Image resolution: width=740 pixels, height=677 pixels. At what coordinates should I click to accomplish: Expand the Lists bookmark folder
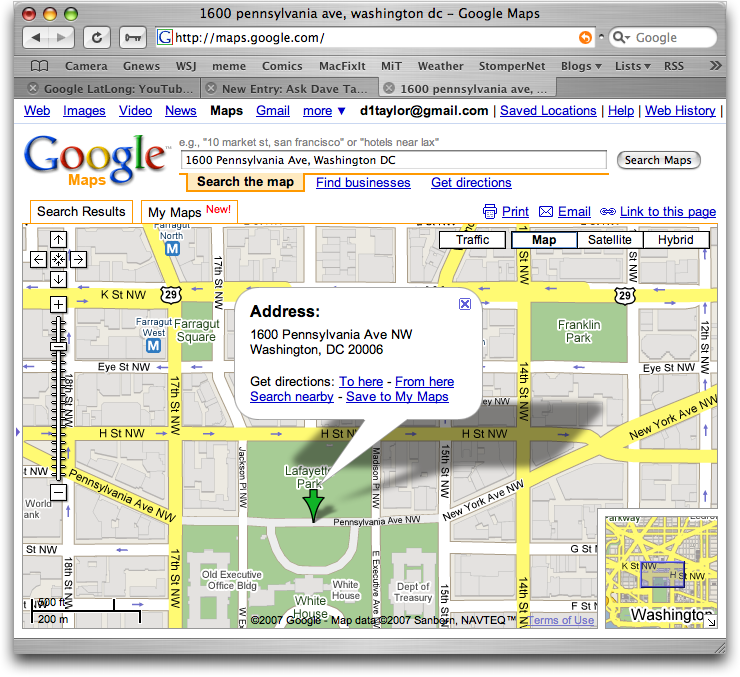(632, 66)
